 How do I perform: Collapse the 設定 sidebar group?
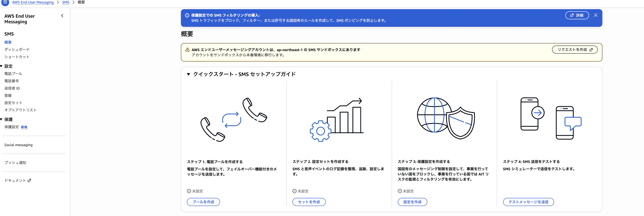1,66
